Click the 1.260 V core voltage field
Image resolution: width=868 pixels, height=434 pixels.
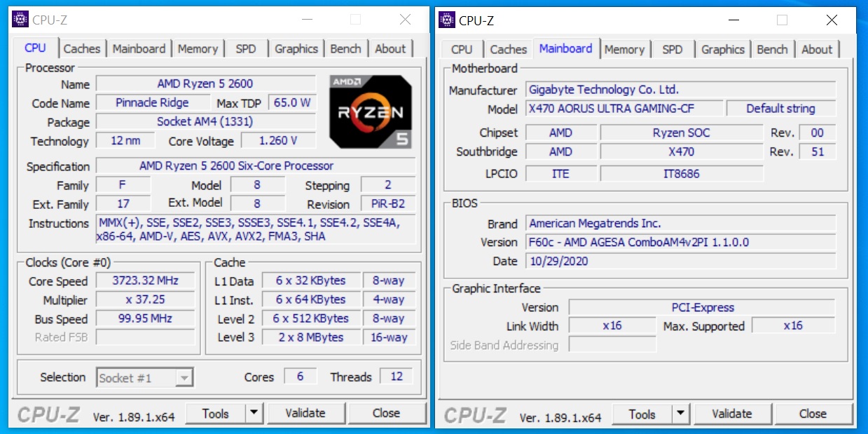coord(278,140)
